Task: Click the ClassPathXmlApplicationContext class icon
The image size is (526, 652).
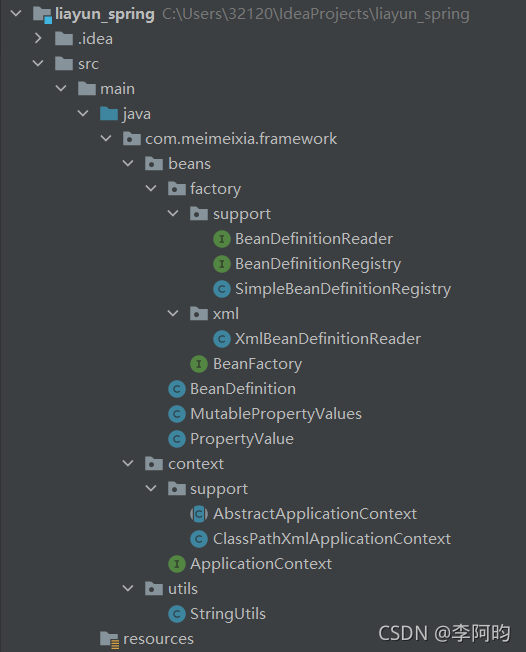Action: (x=199, y=539)
